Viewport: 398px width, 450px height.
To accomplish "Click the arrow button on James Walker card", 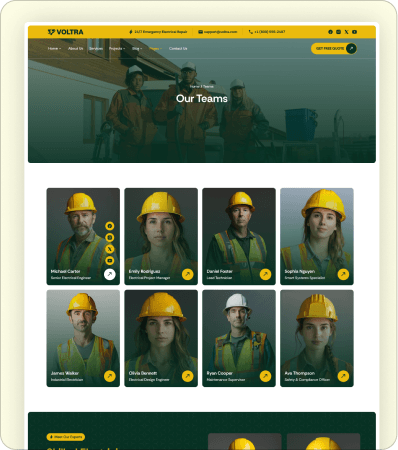I will point(110,376).
